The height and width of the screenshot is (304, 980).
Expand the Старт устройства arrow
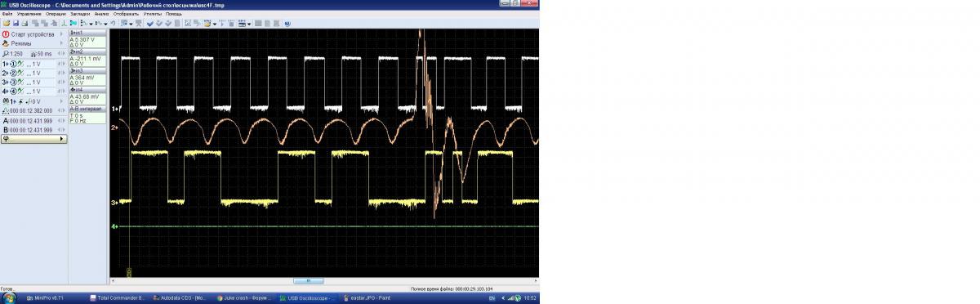pos(62,35)
